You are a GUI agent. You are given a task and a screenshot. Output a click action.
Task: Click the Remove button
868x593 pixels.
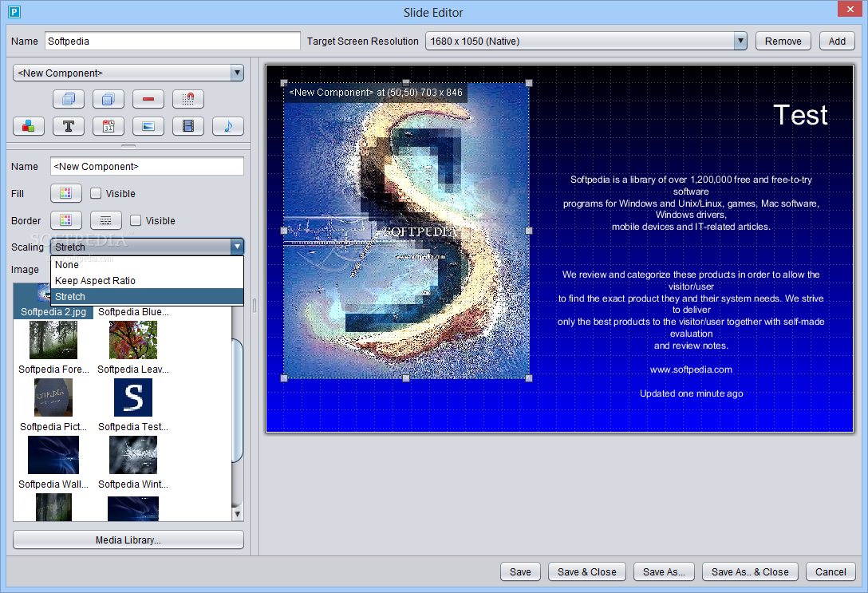[x=783, y=41]
